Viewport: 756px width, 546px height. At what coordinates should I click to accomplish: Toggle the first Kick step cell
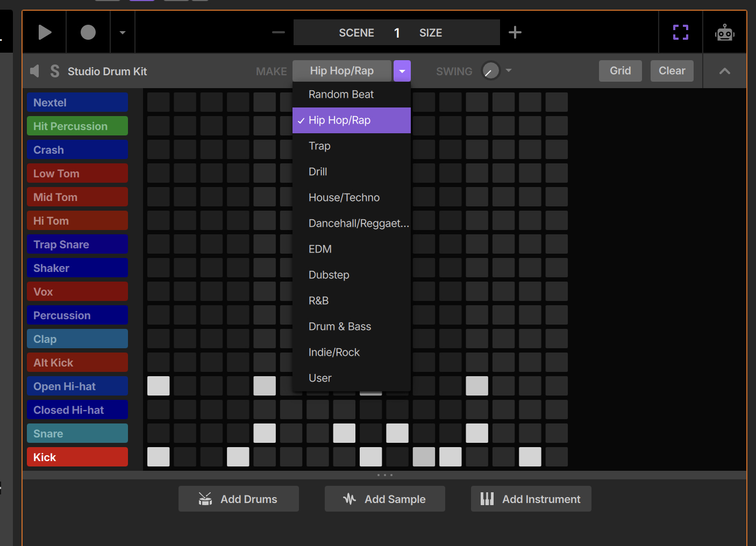pos(159,457)
